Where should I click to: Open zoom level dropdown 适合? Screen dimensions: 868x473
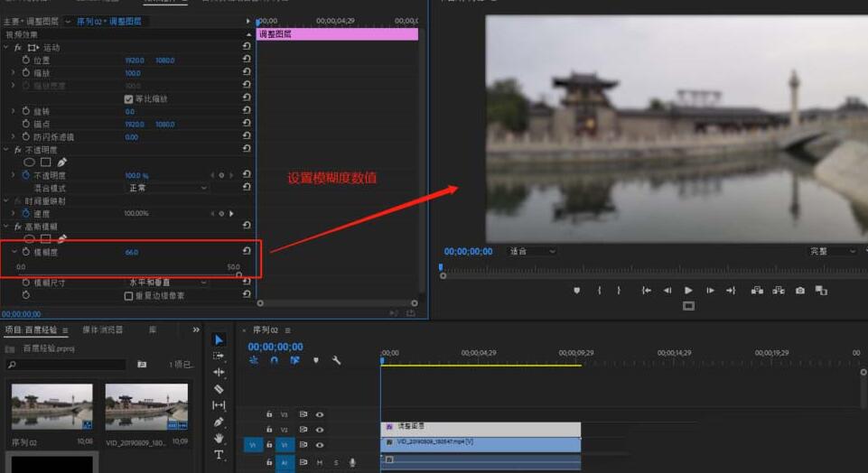531,251
